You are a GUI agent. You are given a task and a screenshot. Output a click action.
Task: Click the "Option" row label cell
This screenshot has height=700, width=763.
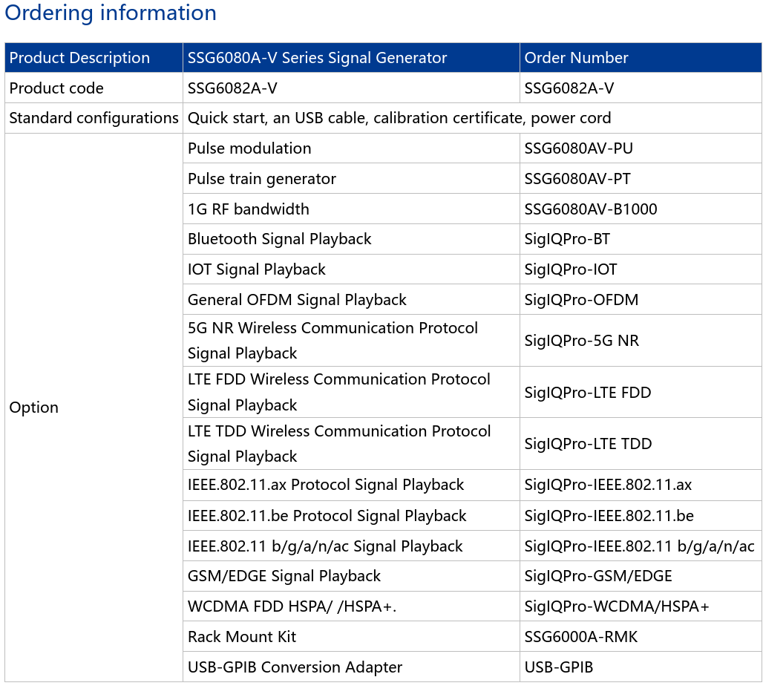pyautogui.click(x=34, y=408)
